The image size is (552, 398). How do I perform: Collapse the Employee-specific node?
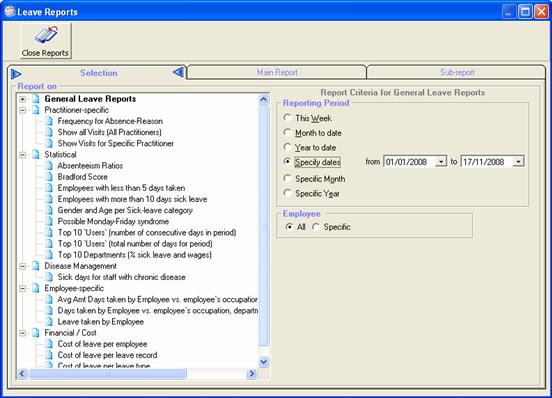pos(23,289)
